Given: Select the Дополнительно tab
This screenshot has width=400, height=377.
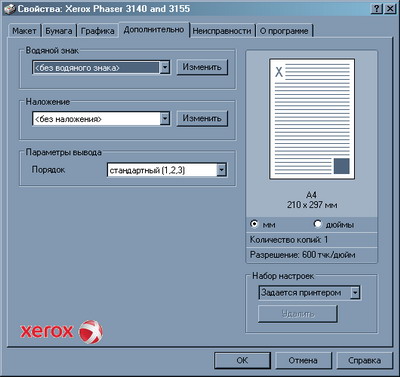Looking at the screenshot, I should [154, 30].
